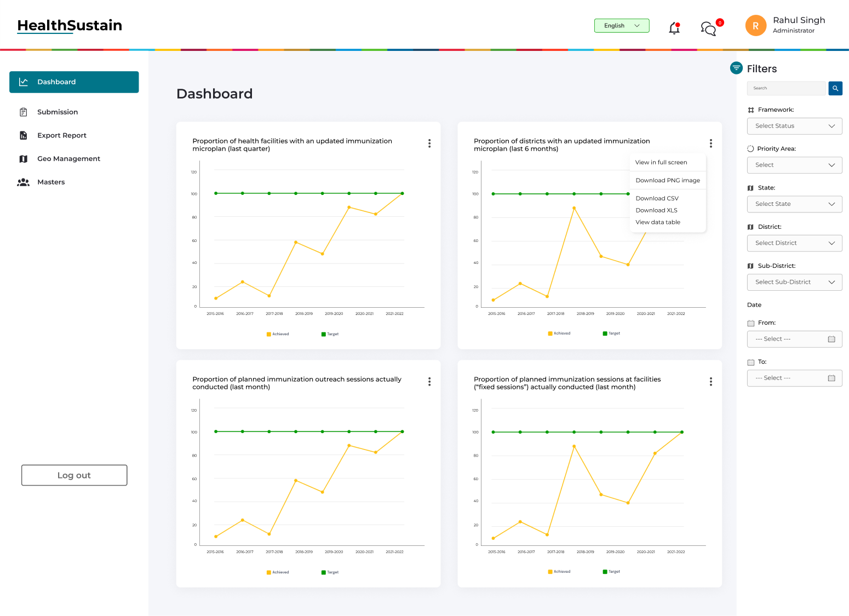This screenshot has width=849, height=616.
Task: Expand the Select District dropdown
Action: (x=794, y=243)
